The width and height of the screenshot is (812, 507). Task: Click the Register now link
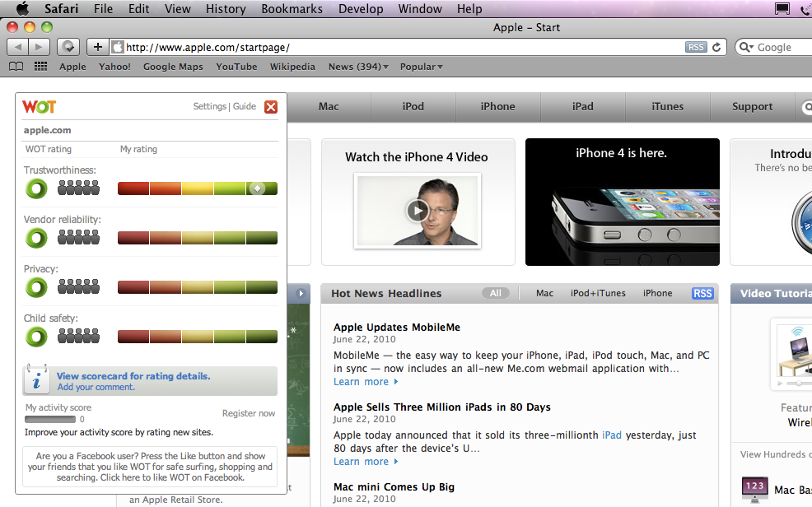tap(249, 413)
